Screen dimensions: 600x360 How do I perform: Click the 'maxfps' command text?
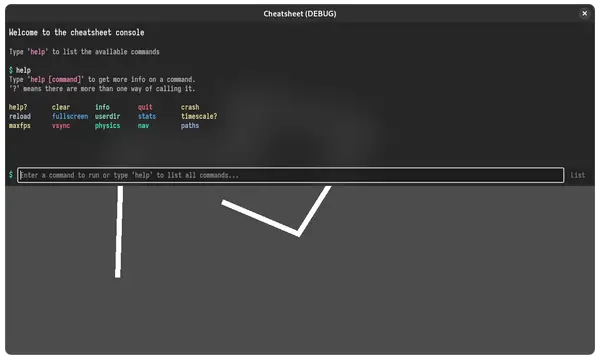[x=20, y=125]
